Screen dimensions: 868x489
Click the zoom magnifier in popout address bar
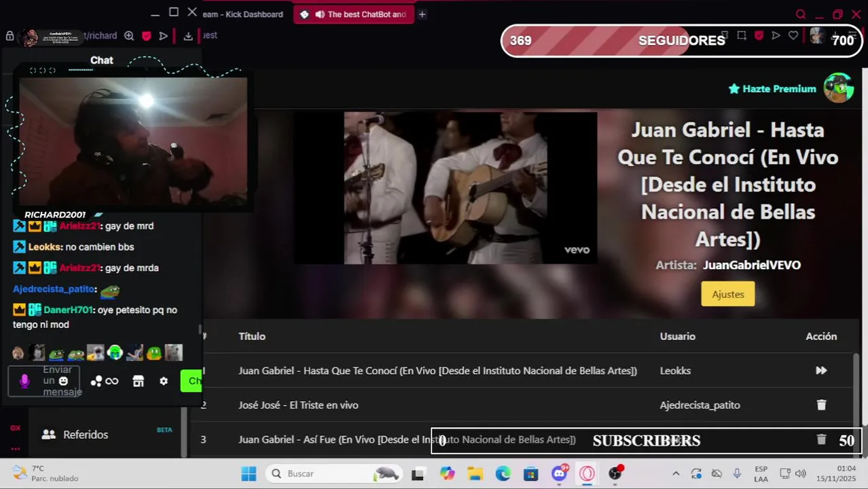coord(129,36)
